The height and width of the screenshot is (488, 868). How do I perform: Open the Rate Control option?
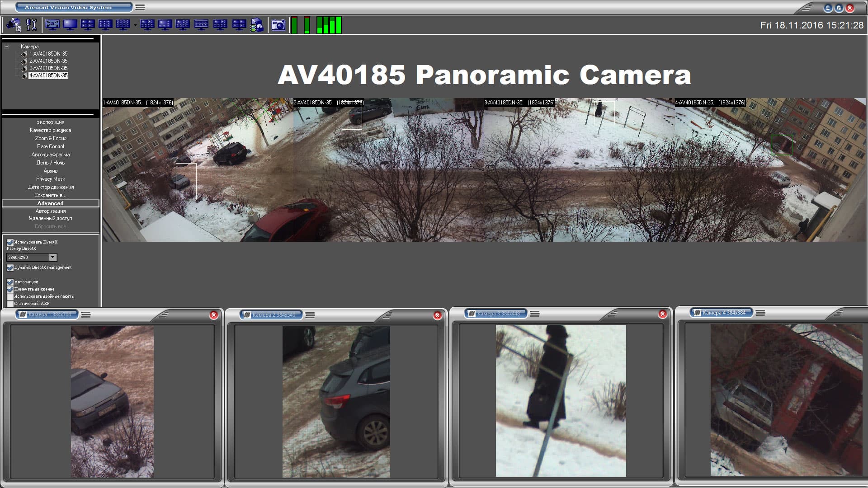pos(50,146)
